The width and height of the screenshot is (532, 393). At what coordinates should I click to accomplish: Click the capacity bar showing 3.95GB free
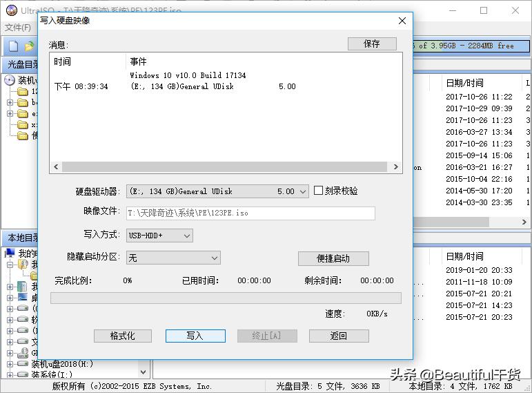point(471,46)
